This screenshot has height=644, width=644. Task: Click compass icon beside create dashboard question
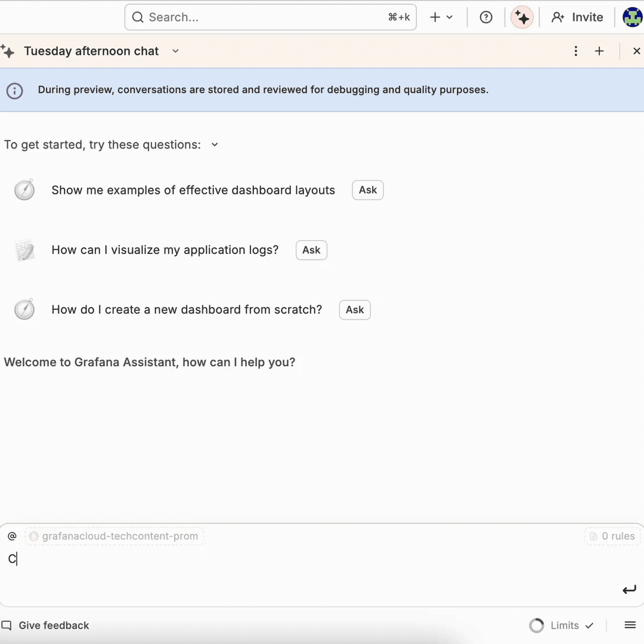[x=24, y=309]
